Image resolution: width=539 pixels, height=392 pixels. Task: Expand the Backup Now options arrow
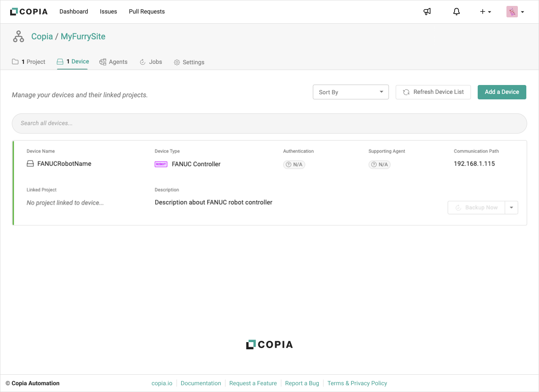pos(512,208)
